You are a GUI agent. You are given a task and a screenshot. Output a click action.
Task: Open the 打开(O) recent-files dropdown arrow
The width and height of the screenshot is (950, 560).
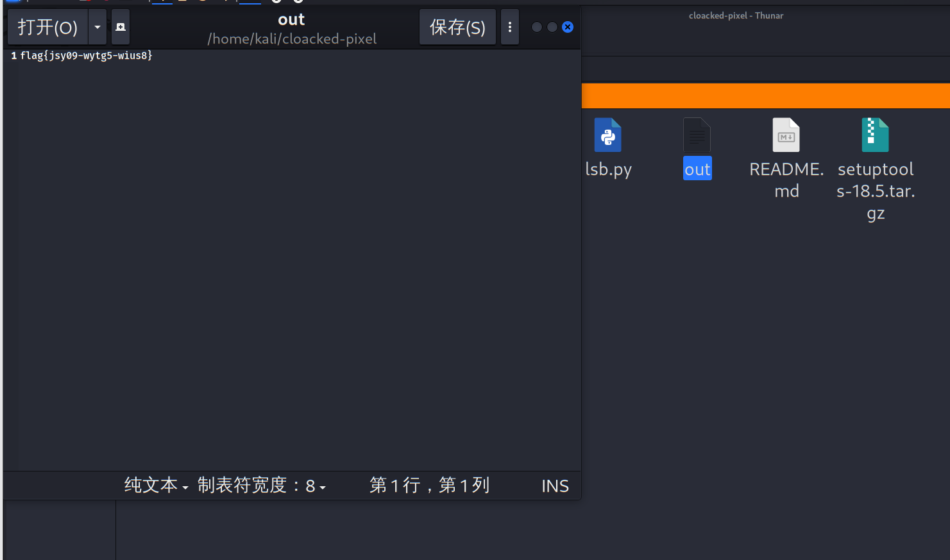98,26
